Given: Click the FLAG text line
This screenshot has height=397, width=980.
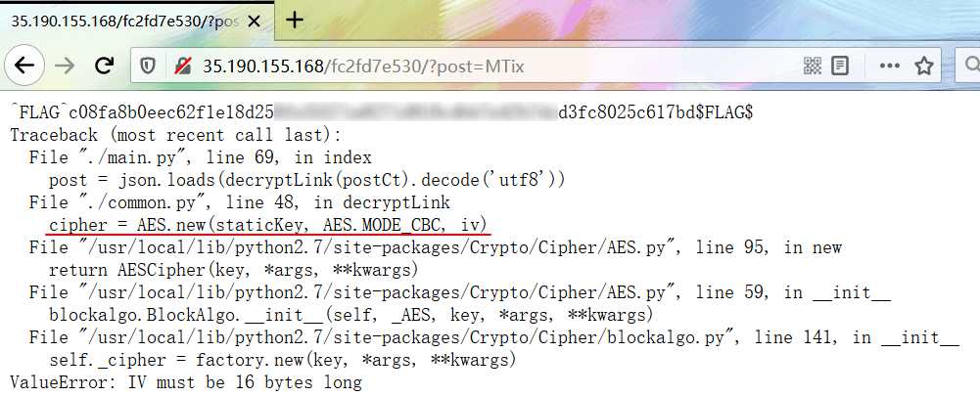Looking at the screenshot, I should pyautogui.click(x=380, y=112).
